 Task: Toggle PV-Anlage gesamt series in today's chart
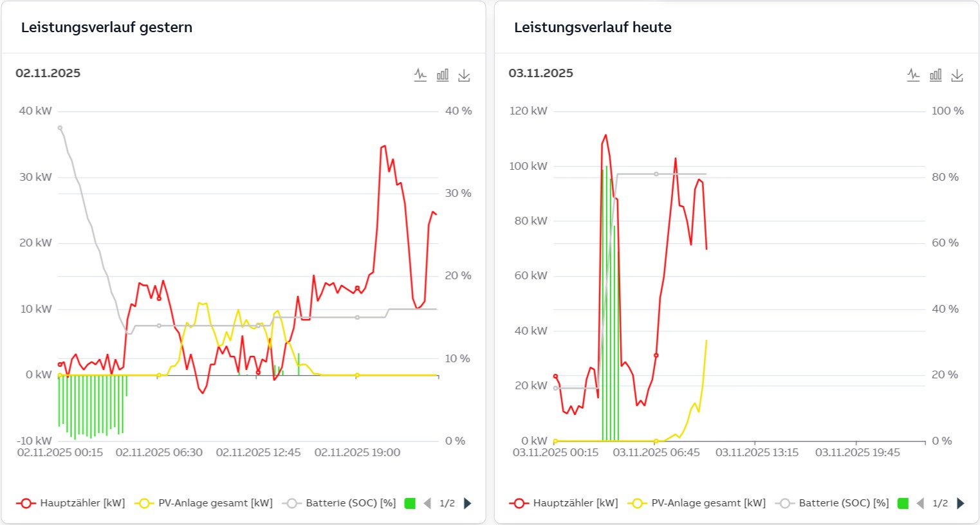(696, 503)
